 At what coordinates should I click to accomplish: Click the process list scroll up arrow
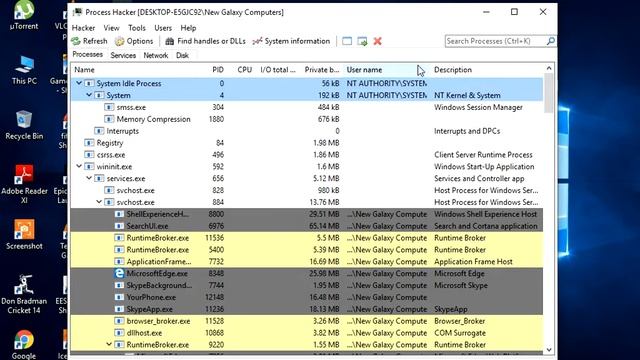(x=549, y=69)
